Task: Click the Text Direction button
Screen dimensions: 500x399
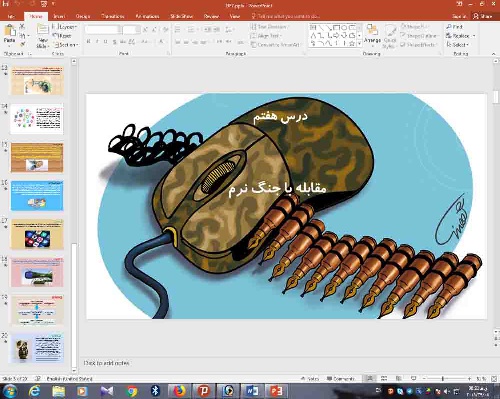Action: click(x=270, y=27)
